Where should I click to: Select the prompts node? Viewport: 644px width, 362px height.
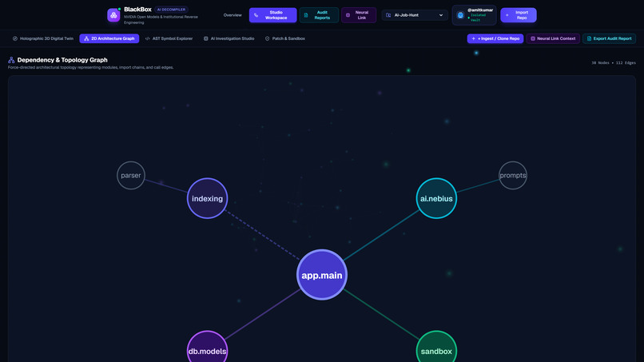[x=513, y=176]
